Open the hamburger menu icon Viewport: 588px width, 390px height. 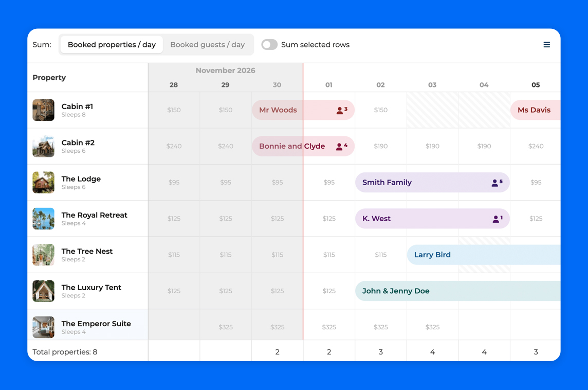click(546, 45)
